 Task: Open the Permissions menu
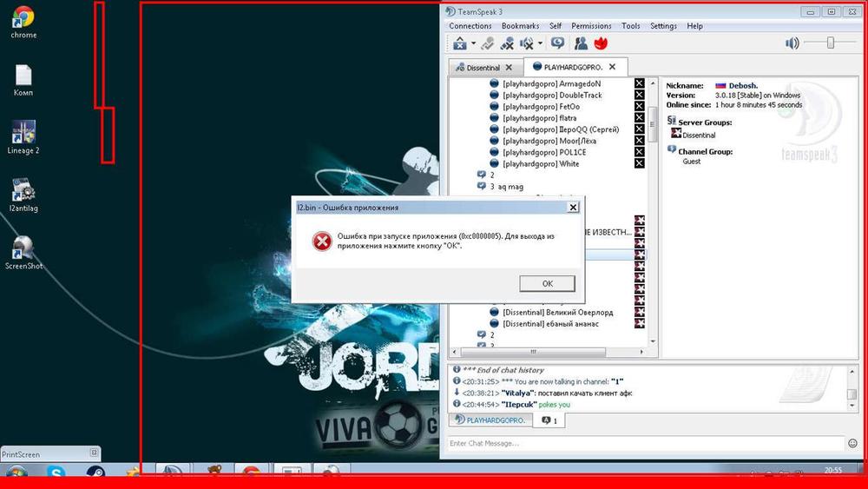click(x=591, y=26)
